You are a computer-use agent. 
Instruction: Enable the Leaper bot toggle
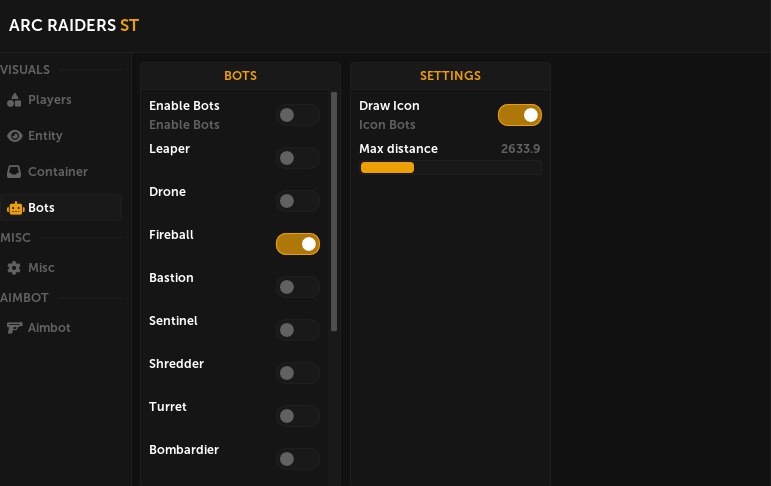pyautogui.click(x=298, y=158)
